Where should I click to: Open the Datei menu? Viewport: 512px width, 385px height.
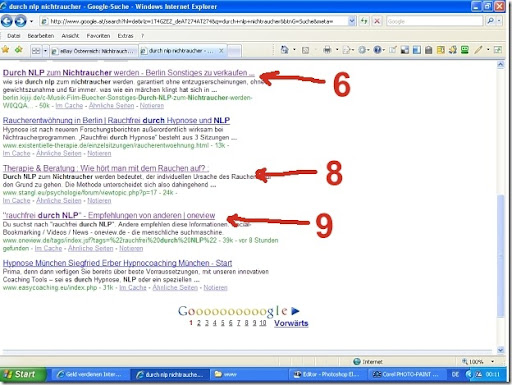point(14,36)
